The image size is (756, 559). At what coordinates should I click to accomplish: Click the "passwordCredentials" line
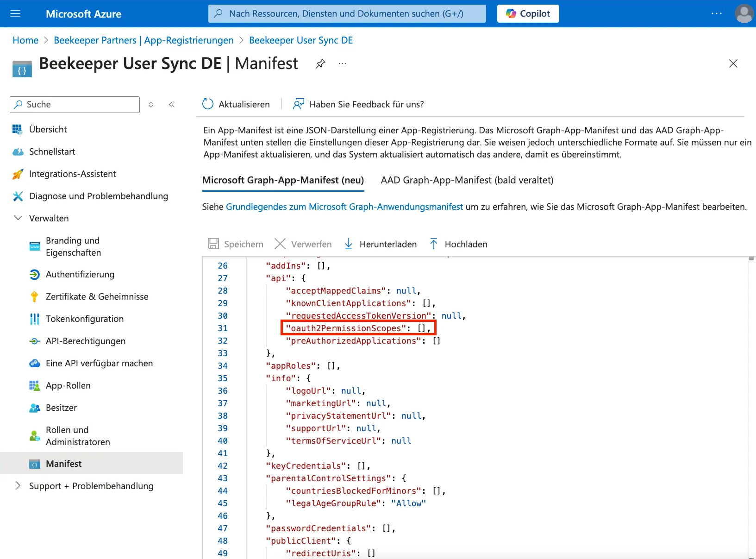pyautogui.click(x=331, y=528)
